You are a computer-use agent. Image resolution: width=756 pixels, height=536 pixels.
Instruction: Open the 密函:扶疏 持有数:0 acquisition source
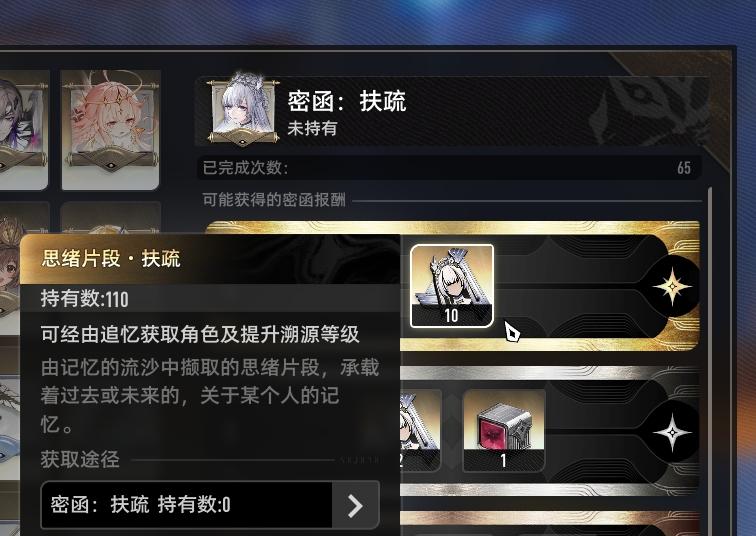click(x=210, y=505)
